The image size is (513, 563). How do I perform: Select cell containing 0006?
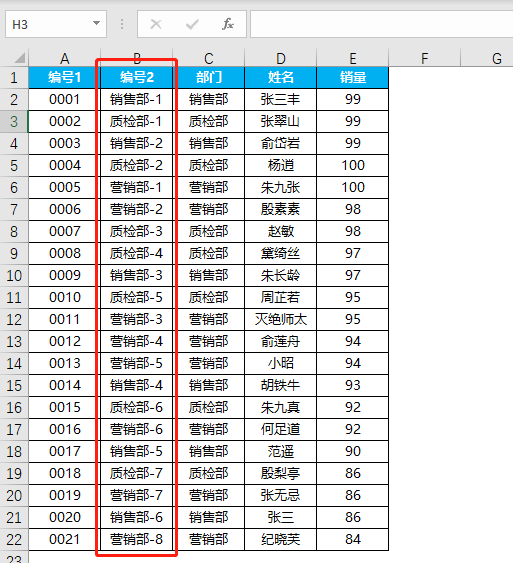(x=65, y=210)
